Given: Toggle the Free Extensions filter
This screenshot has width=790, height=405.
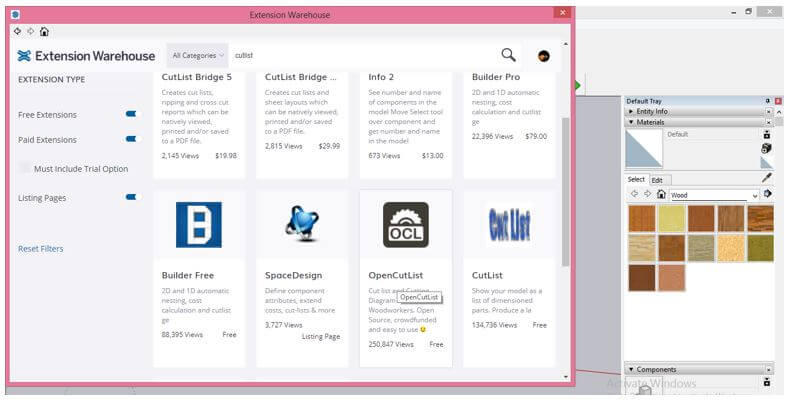Looking at the screenshot, I should (x=131, y=114).
